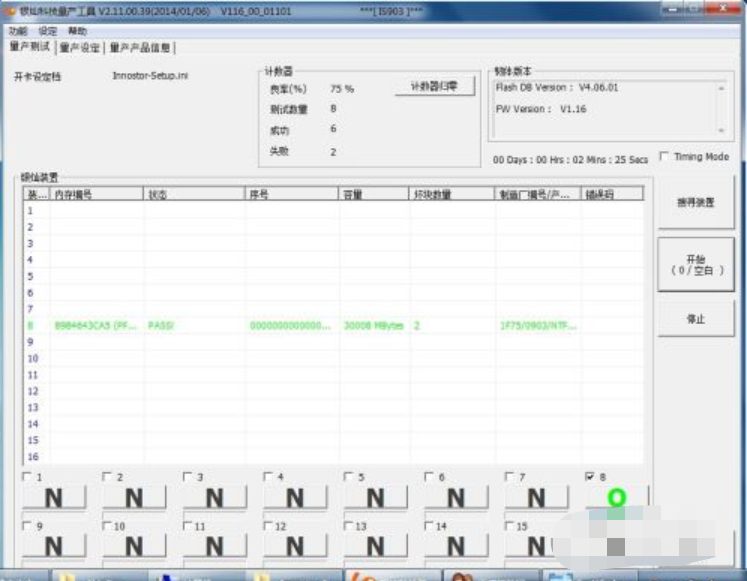747x581 pixels.
Task: Check the port 2 checkbox
Action: (x=107, y=477)
